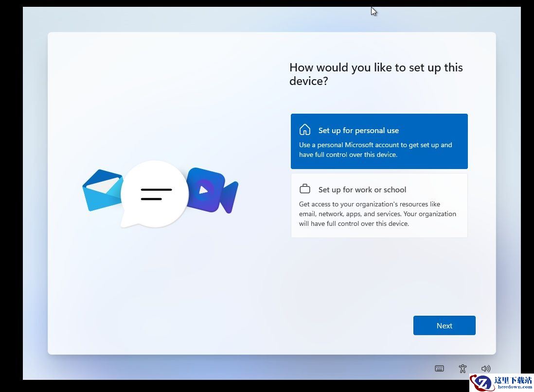Screen dimensions: 534x392
Task: Select the highlighted blue personal use tile
Action: (379, 141)
